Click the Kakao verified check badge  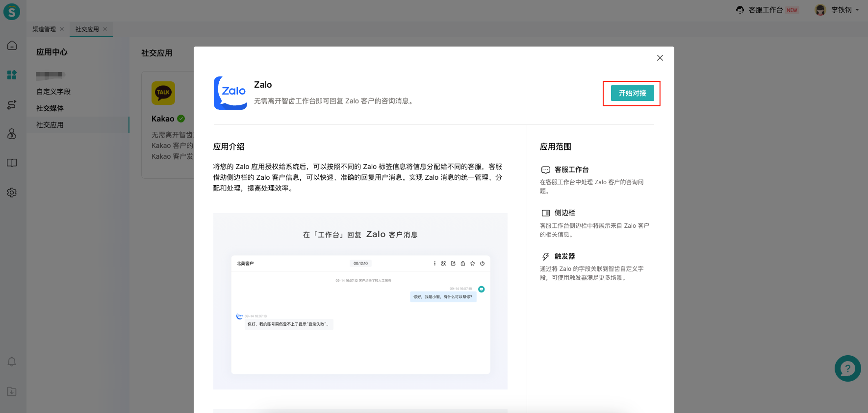[181, 119]
